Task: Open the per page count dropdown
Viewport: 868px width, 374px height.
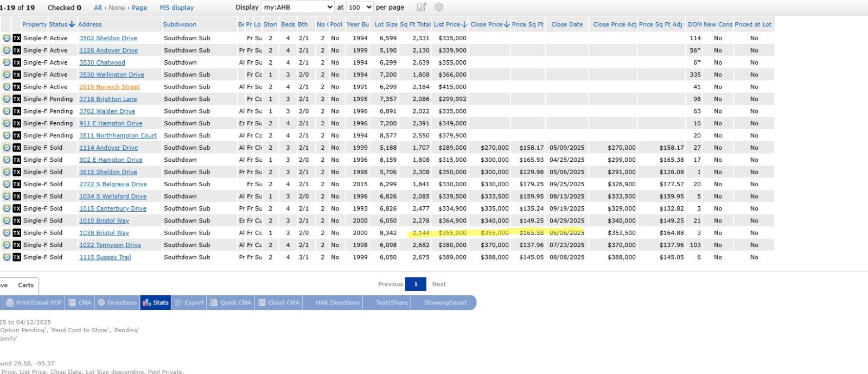Action: pyautogui.click(x=360, y=7)
